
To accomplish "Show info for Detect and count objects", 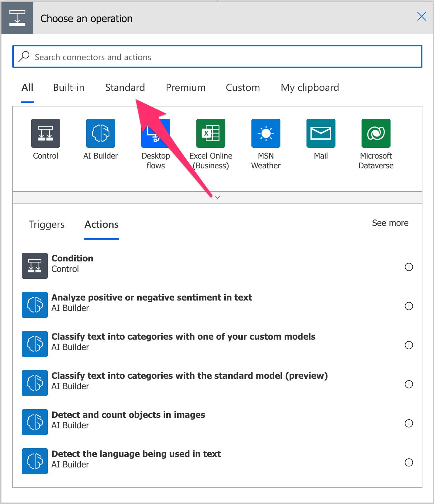I will click(409, 424).
